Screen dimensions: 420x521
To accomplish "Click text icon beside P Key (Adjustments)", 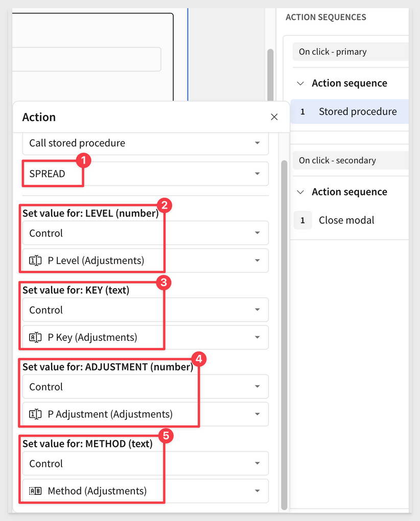I will coord(36,337).
